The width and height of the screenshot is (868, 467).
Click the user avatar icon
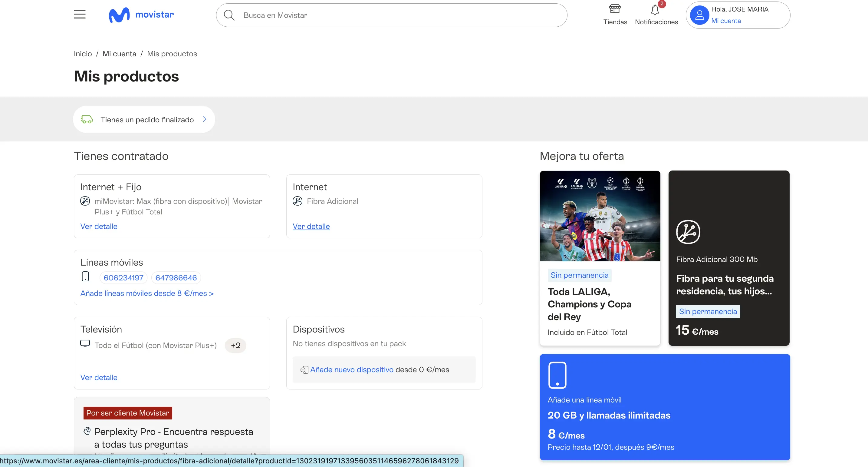pos(699,15)
